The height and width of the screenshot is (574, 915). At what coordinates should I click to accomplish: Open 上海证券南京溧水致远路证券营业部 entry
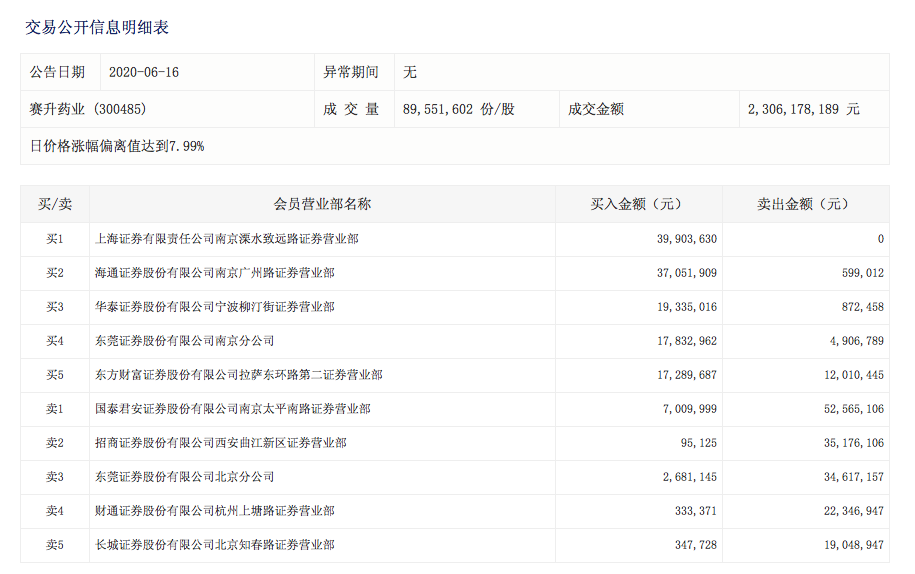[227, 239]
